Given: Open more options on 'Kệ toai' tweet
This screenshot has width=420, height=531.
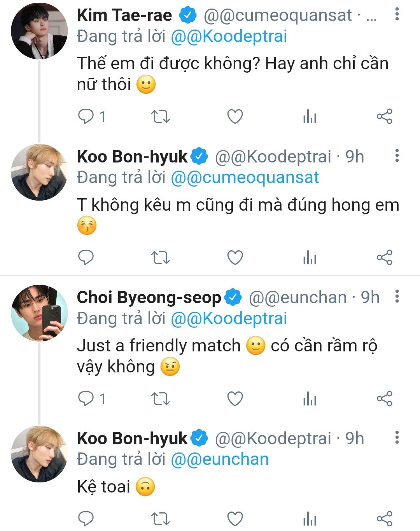Looking at the screenshot, I should [397, 437].
